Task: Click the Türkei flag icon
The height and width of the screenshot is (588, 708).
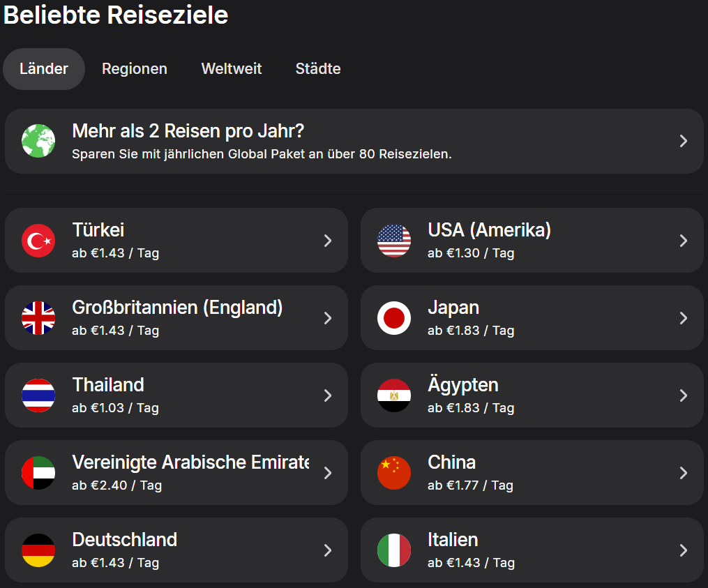Action: point(38,241)
